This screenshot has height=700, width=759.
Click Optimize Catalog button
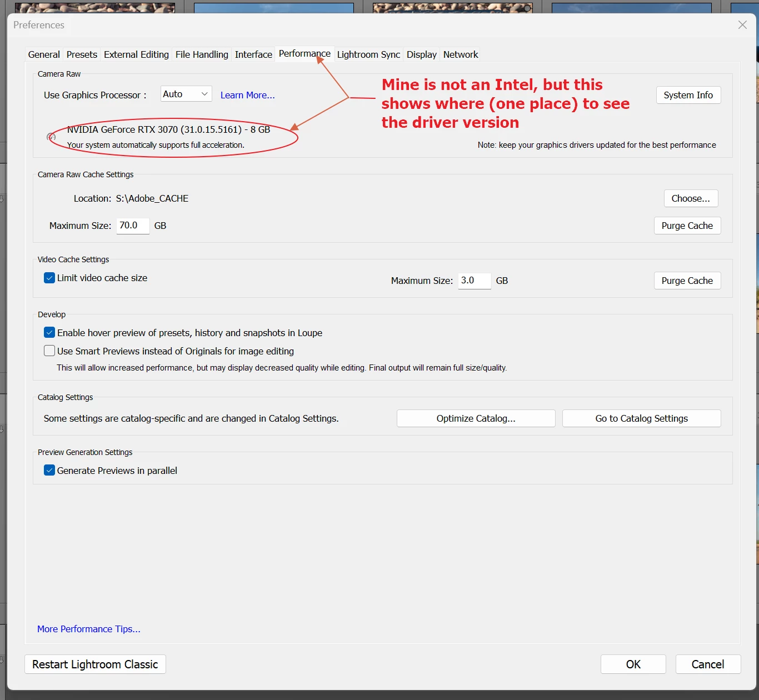click(x=476, y=418)
